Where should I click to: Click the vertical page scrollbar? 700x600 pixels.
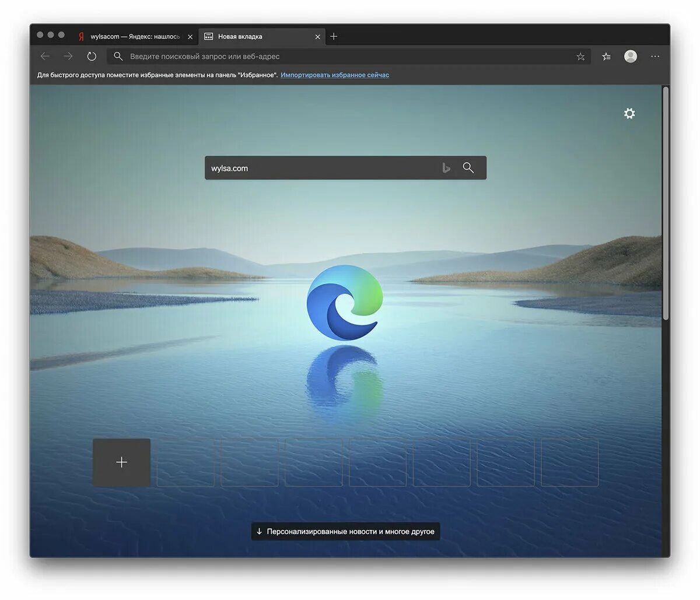pyautogui.click(x=666, y=203)
